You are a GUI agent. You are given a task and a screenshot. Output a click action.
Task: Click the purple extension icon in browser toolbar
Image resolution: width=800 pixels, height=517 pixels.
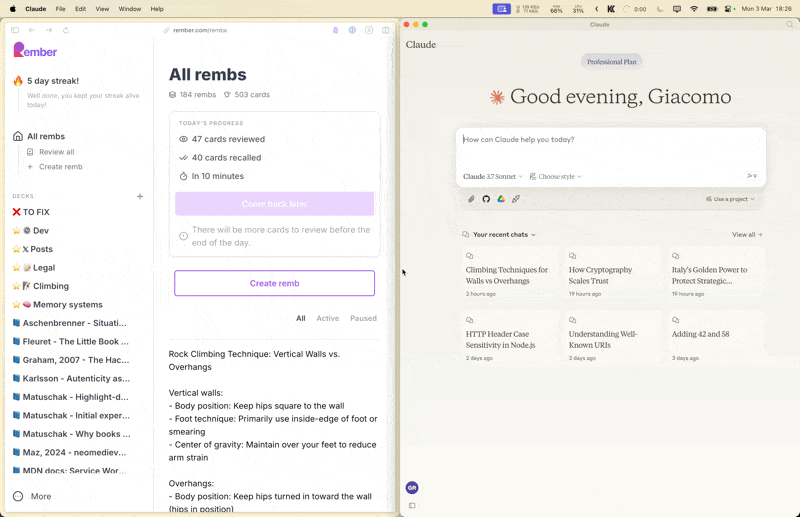[x=335, y=30]
